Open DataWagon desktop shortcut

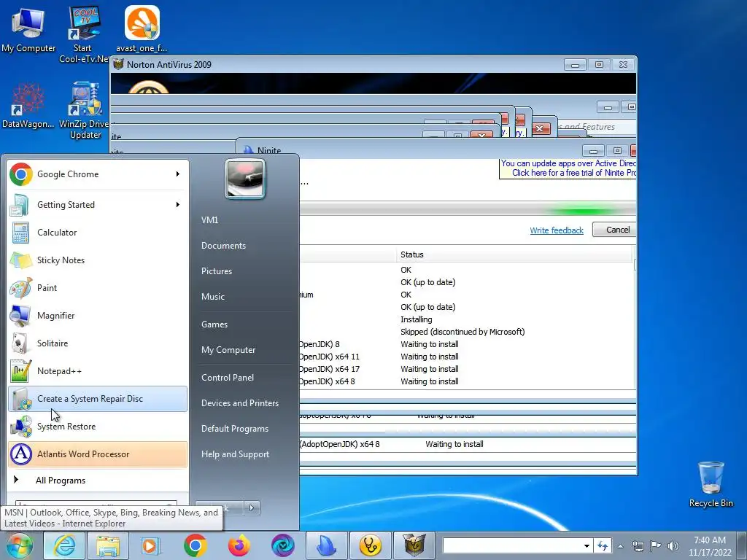[28, 106]
